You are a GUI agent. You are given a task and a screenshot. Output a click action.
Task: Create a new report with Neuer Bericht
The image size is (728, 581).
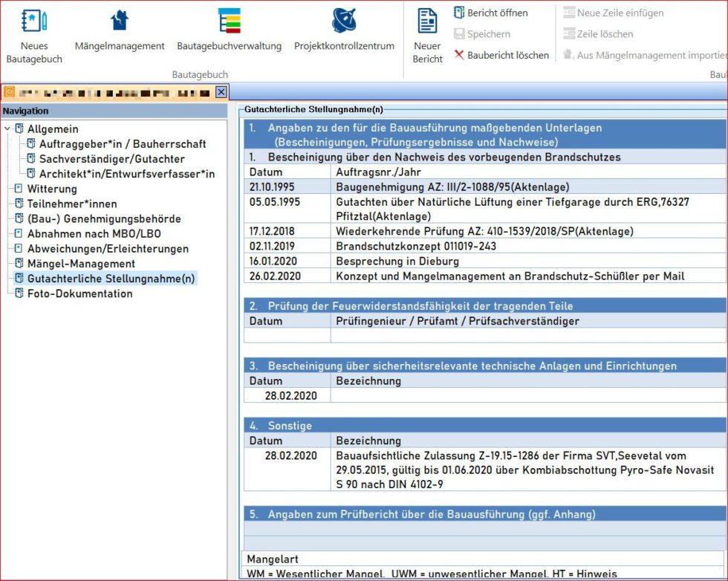coord(427,21)
